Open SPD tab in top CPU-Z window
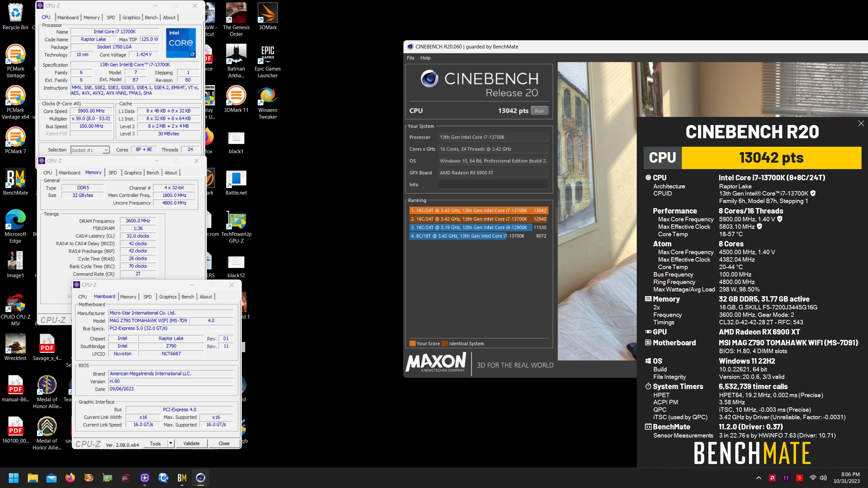Screen dimensions: 868x488 [x=111, y=17]
